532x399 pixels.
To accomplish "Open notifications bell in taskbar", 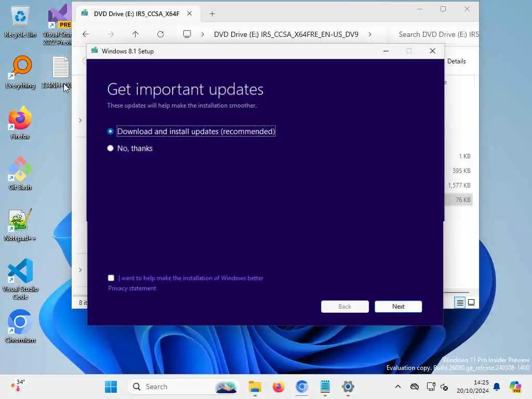I will (497, 387).
